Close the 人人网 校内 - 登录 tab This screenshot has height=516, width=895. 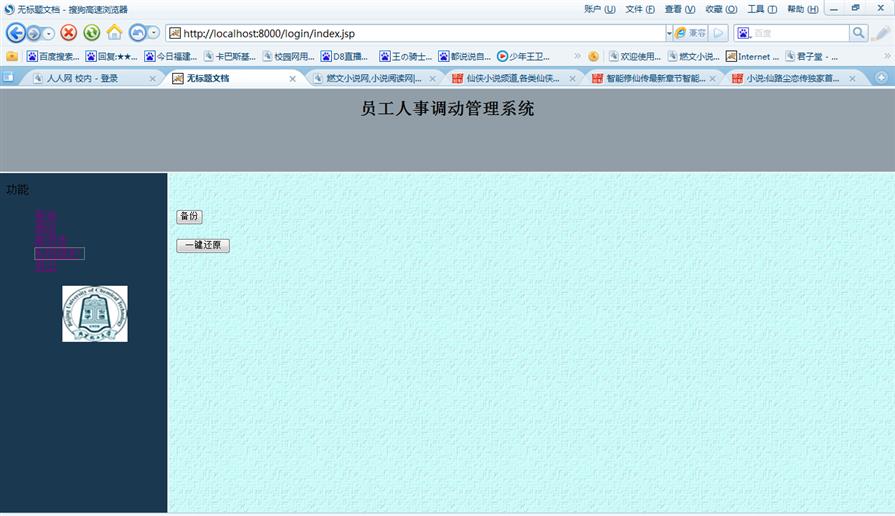tap(152, 79)
